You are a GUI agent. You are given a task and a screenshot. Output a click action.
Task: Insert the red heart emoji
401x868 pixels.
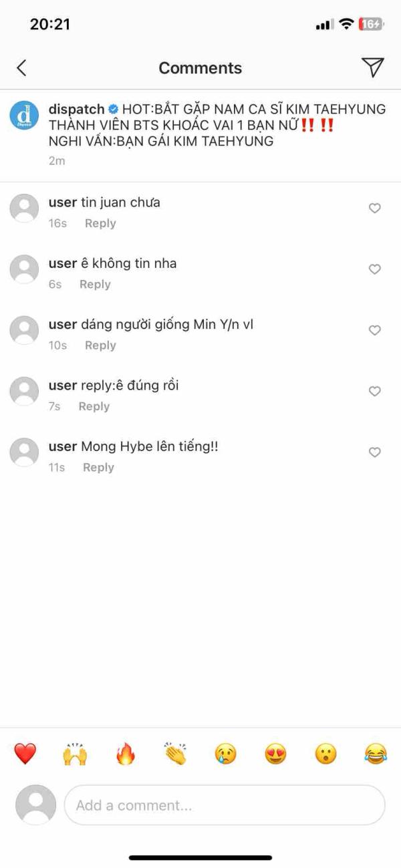[x=25, y=754]
